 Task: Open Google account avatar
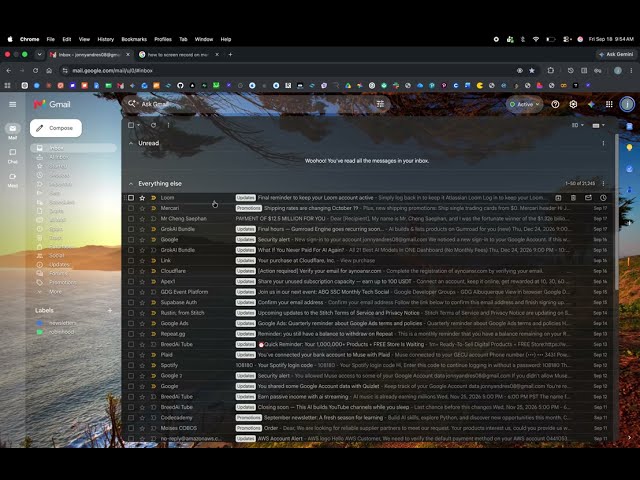coord(627,104)
